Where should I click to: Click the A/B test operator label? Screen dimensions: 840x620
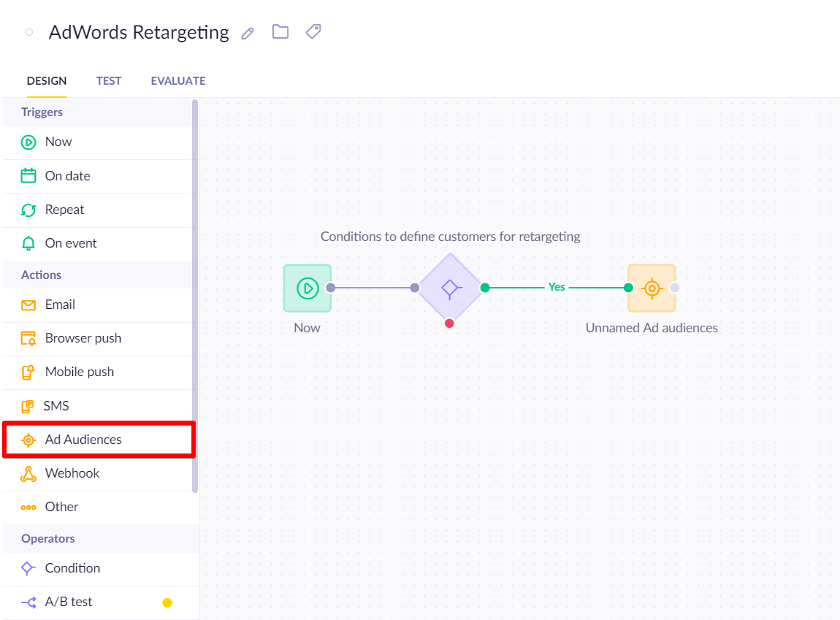pyautogui.click(x=69, y=602)
